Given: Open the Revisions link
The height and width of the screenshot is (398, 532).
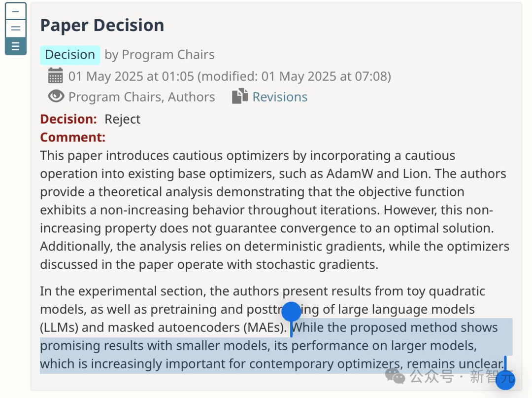Looking at the screenshot, I should click(280, 97).
